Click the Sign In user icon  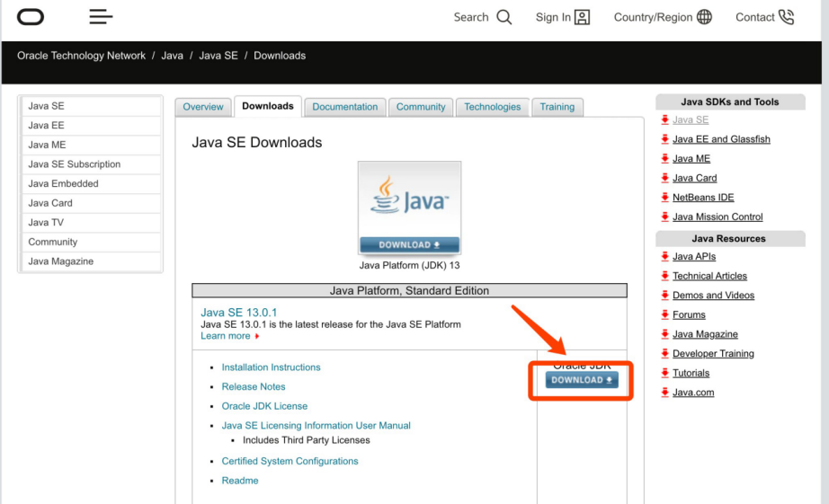coord(582,17)
